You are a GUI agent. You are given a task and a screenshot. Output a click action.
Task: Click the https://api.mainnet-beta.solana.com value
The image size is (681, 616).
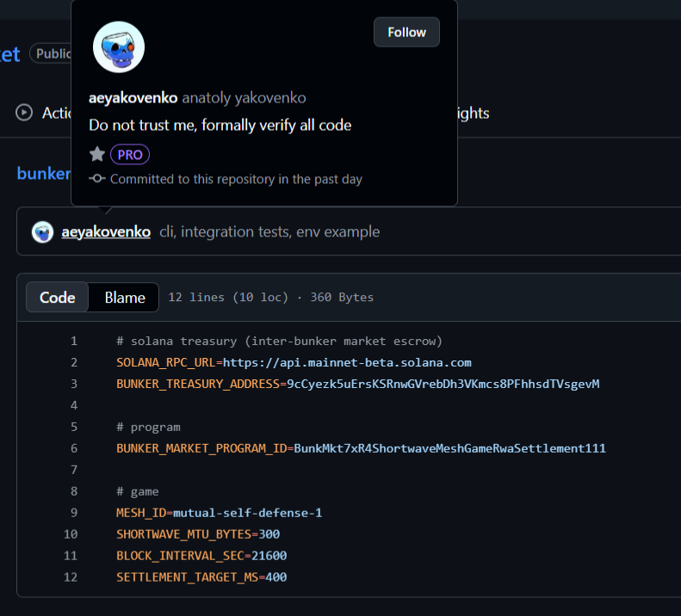[x=347, y=362]
